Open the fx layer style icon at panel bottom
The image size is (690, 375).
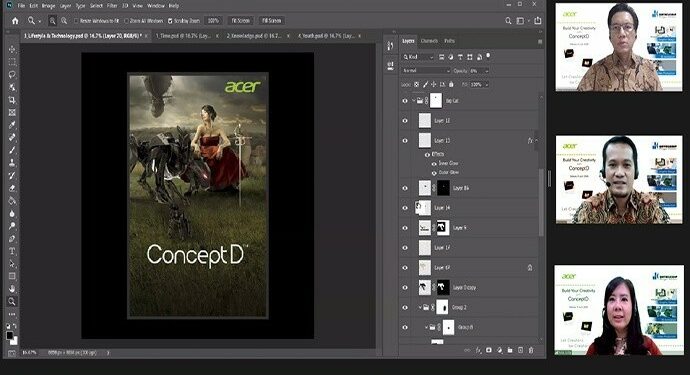tap(478, 350)
